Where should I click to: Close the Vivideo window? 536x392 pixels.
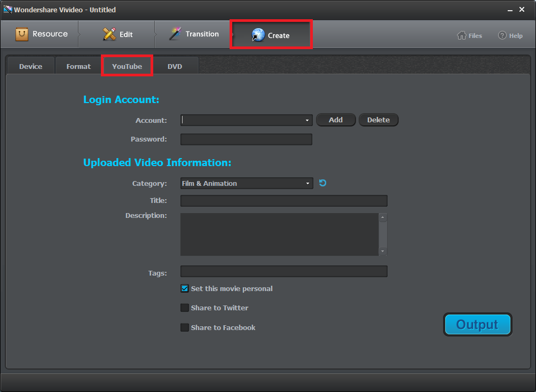[522, 10]
